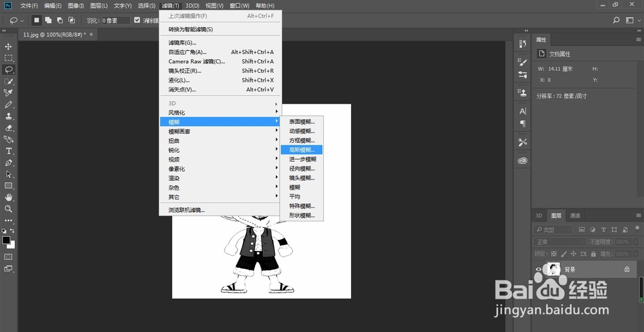Open the History panel icon
The height and width of the screenshot is (332, 644).
522,44
